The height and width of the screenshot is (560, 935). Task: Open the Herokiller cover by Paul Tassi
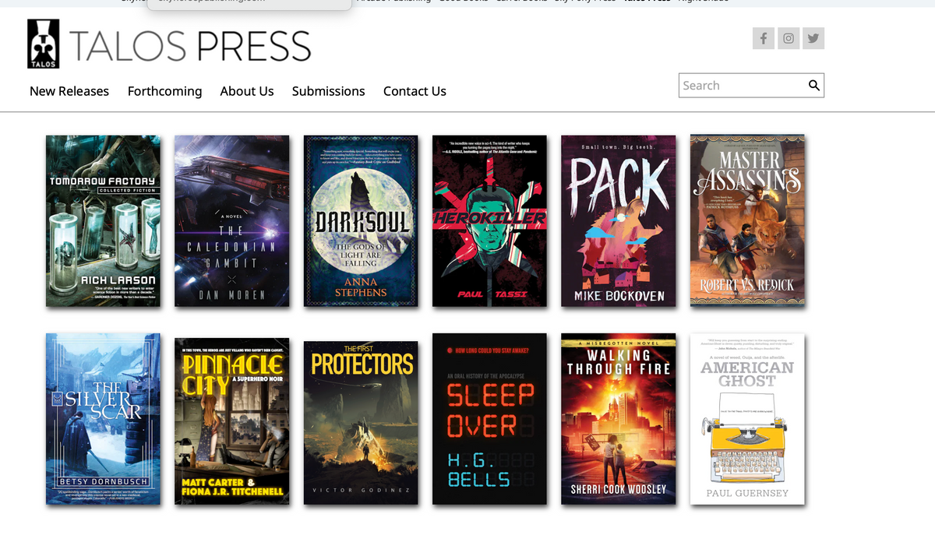coord(489,220)
